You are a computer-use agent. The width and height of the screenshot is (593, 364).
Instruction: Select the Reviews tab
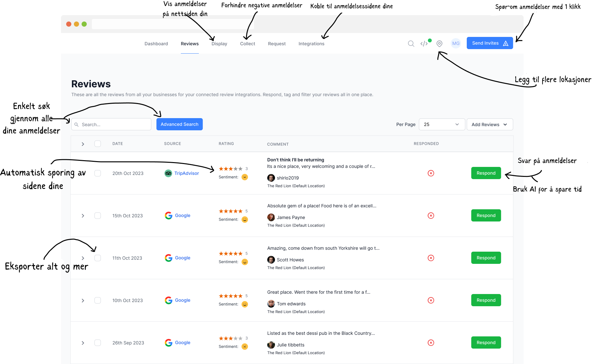click(190, 44)
